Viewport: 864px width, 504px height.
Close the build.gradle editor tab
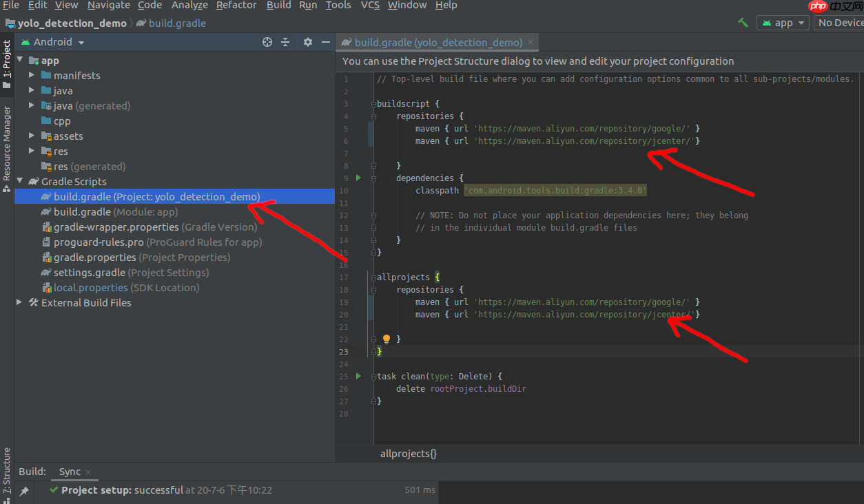(530, 42)
